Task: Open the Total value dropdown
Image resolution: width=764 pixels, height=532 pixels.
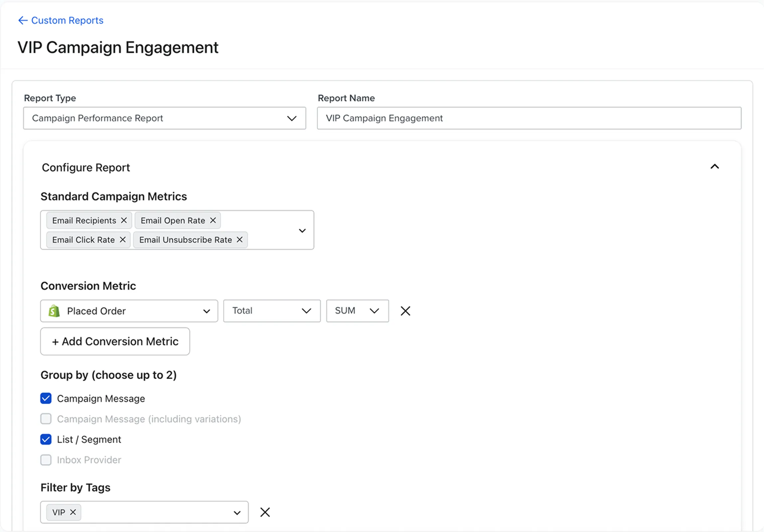Action: click(272, 311)
